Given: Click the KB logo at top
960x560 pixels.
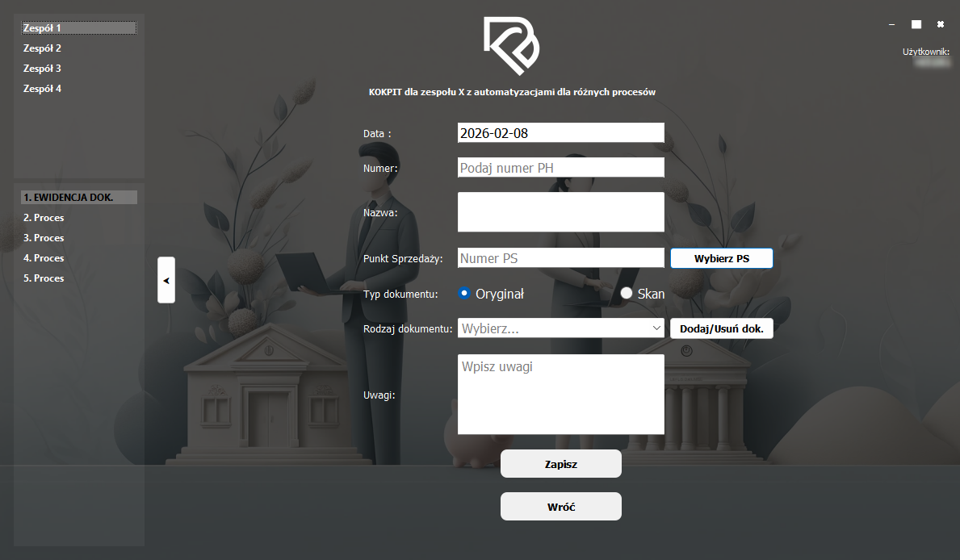Looking at the screenshot, I should [x=511, y=46].
